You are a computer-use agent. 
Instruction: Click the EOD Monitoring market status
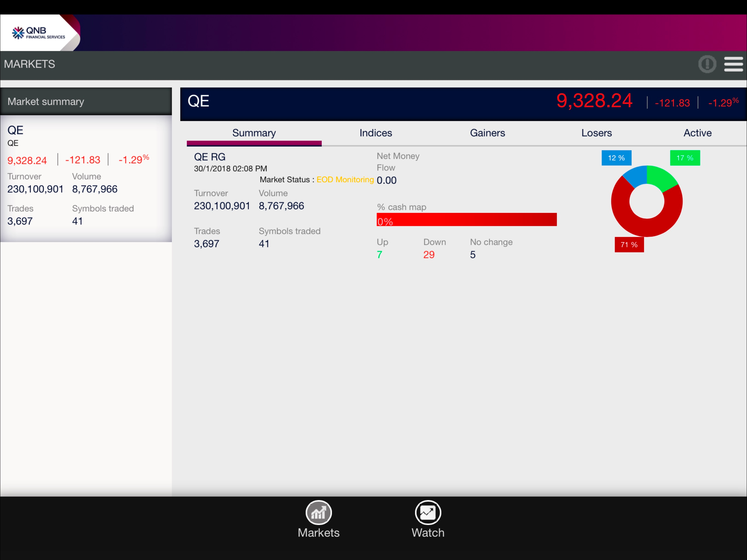[345, 180]
